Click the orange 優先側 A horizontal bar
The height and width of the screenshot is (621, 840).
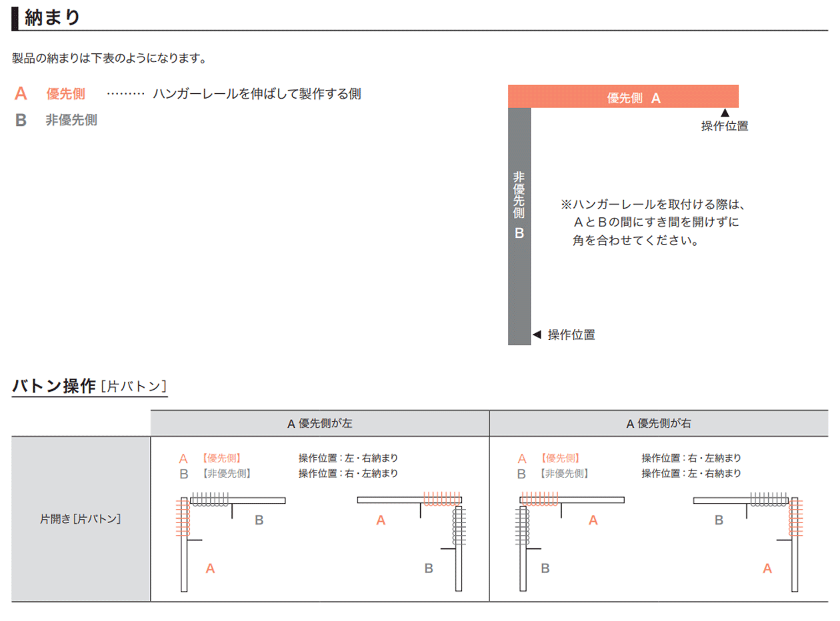[623, 97]
